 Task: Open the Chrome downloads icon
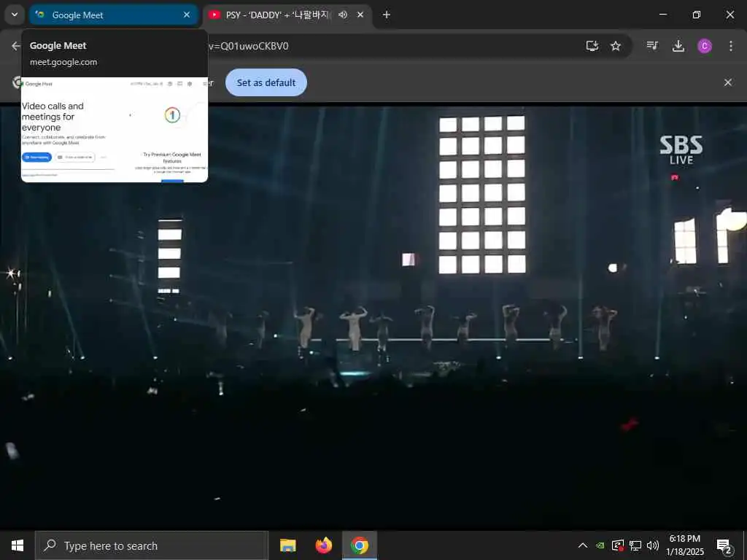tap(678, 46)
